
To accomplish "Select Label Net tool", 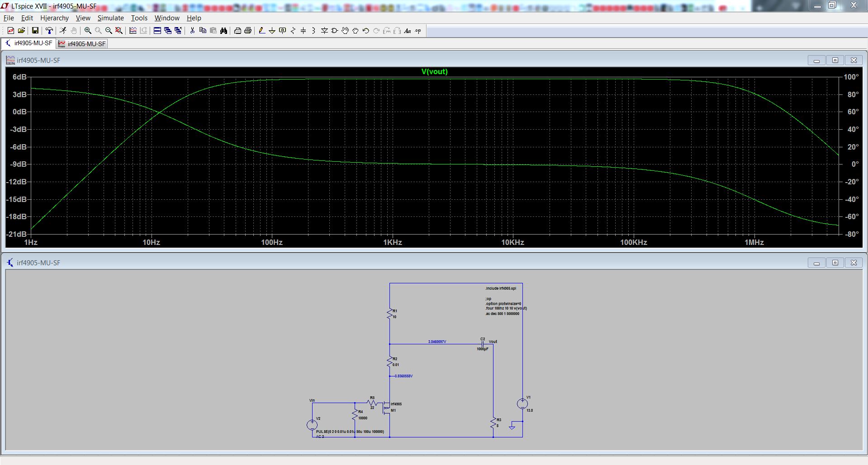I will point(283,31).
